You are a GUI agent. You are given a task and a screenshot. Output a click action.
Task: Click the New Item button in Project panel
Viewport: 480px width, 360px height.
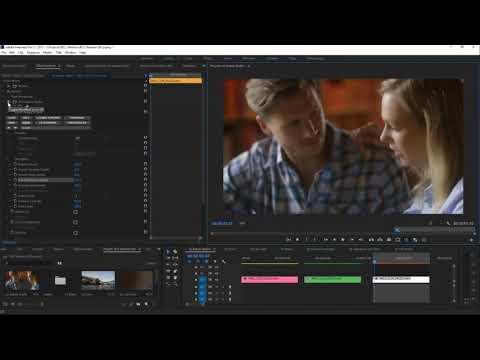146,304
